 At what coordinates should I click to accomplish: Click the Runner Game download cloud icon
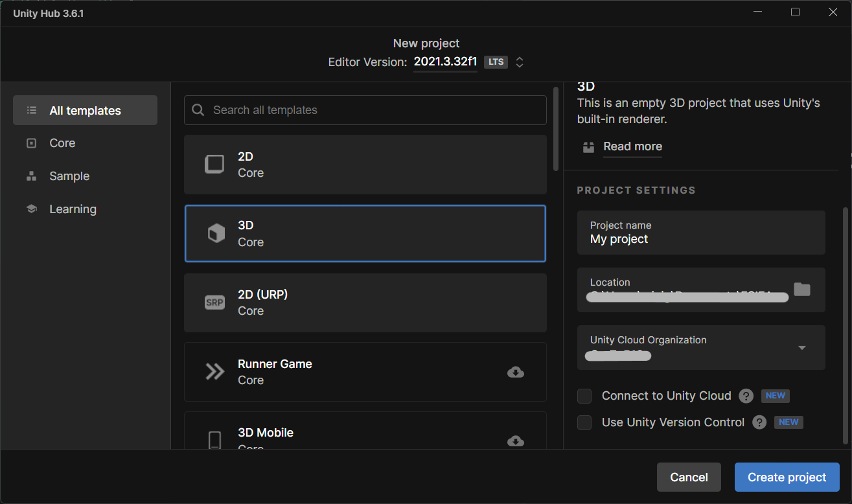click(516, 372)
